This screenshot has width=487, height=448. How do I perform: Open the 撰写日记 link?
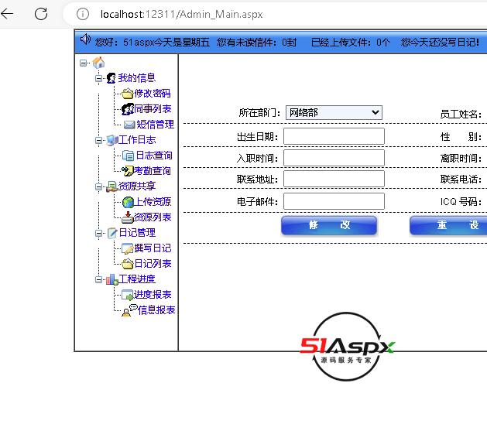(x=153, y=248)
